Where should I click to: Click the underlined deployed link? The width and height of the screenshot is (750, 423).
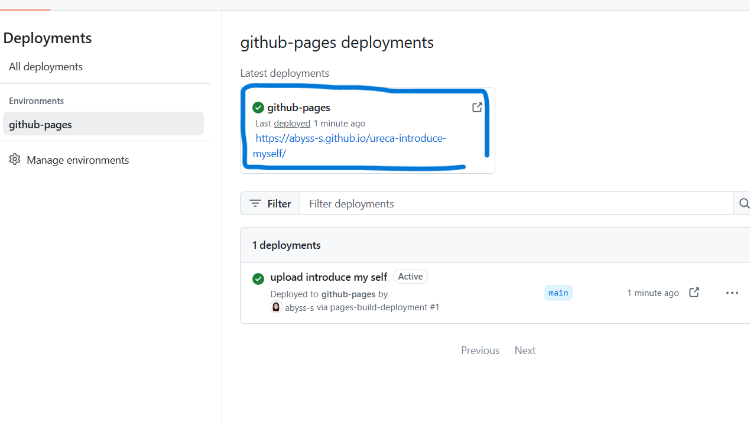pos(292,123)
